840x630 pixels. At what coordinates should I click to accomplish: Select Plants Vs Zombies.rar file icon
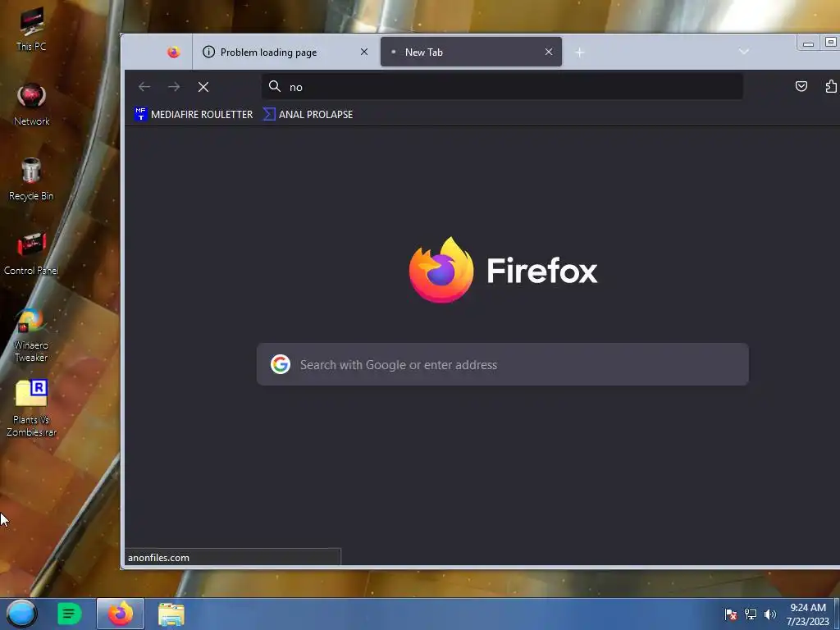31,409
